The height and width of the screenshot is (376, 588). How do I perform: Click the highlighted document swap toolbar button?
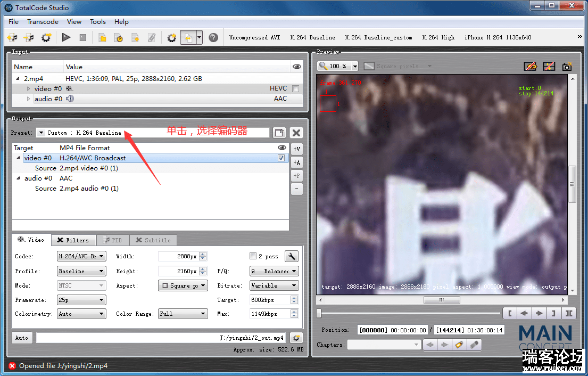click(188, 37)
